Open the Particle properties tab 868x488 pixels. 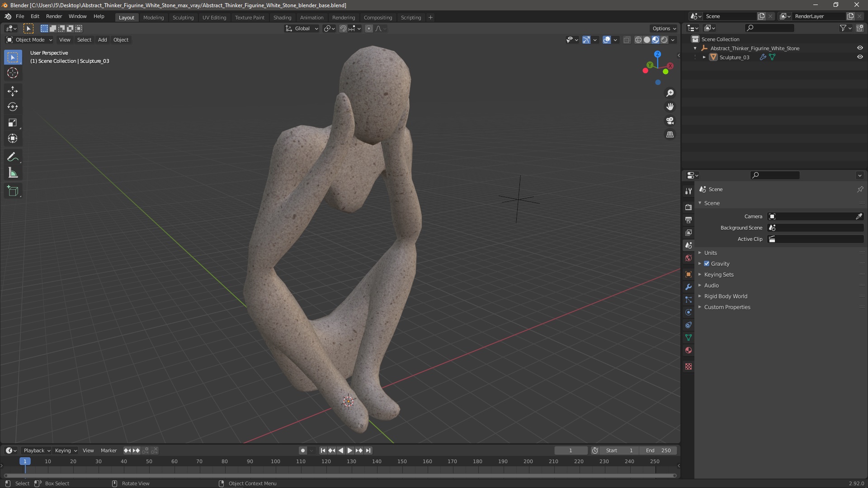tap(689, 300)
